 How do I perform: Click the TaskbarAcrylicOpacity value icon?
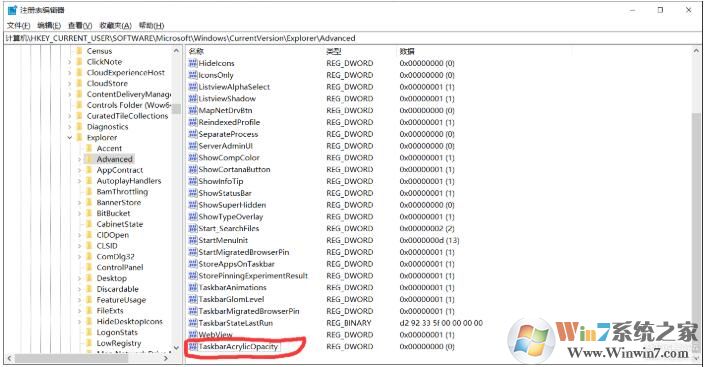pos(193,346)
